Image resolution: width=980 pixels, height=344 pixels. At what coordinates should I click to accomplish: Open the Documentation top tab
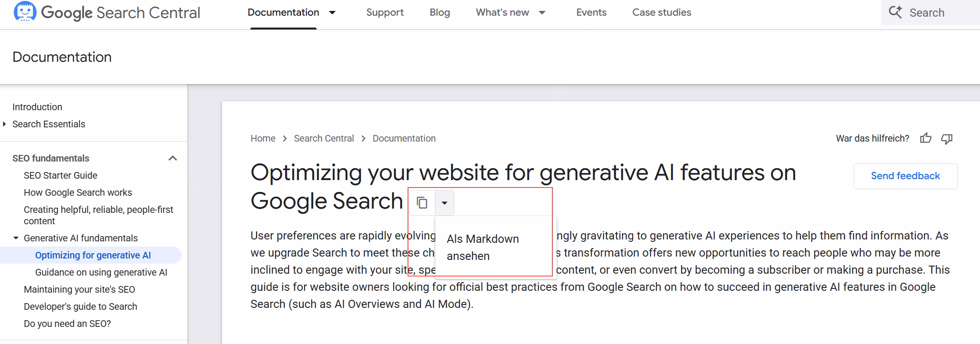coord(283,12)
